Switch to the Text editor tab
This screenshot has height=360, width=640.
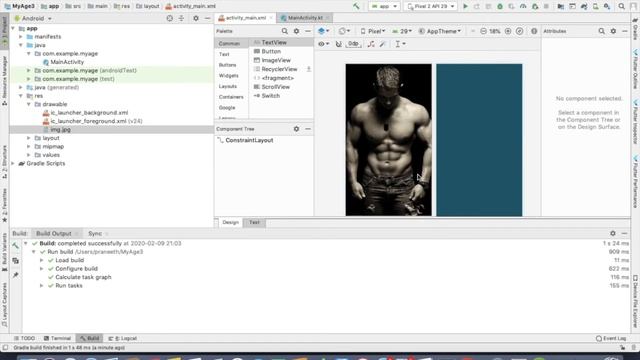[254, 222]
